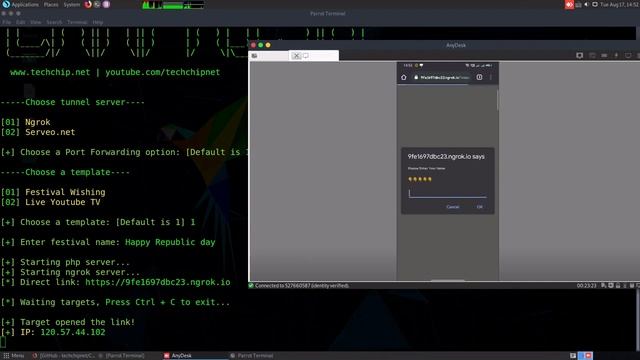Open the Places menu in top panel
640x360 pixels.
pos(51,4)
